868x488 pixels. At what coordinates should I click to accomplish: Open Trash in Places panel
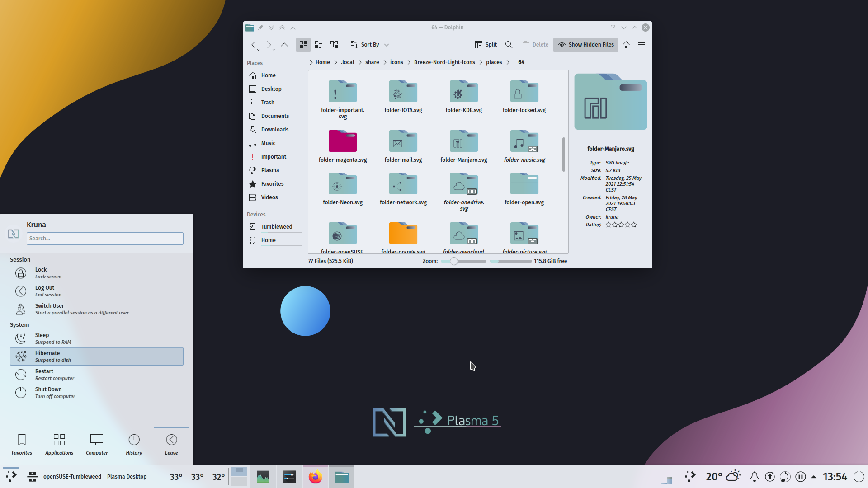pos(274,103)
